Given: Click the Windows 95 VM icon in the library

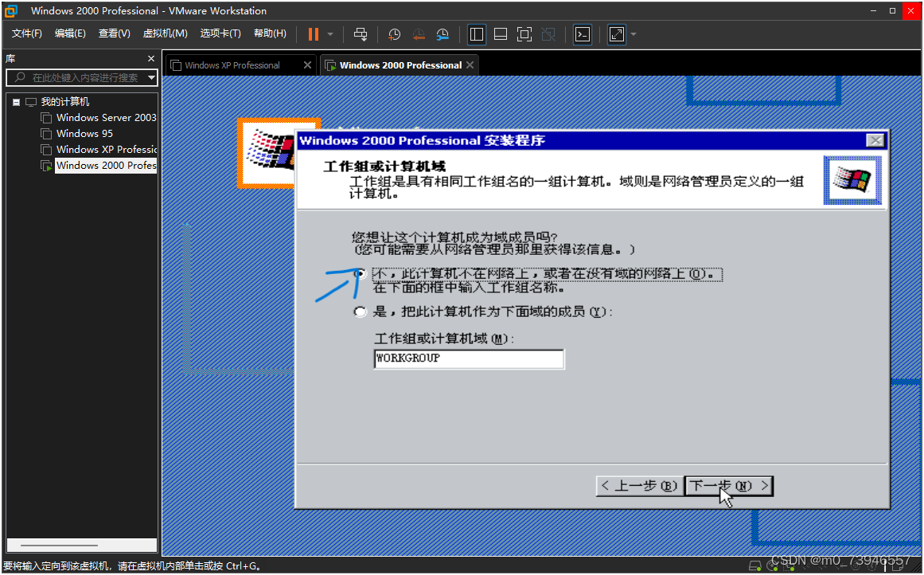Looking at the screenshot, I should [46, 134].
